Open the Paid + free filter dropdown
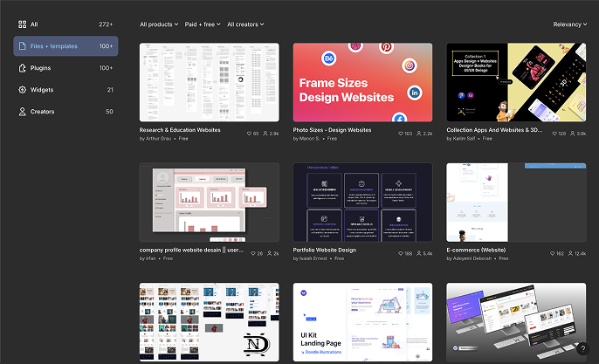 coord(203,24)
